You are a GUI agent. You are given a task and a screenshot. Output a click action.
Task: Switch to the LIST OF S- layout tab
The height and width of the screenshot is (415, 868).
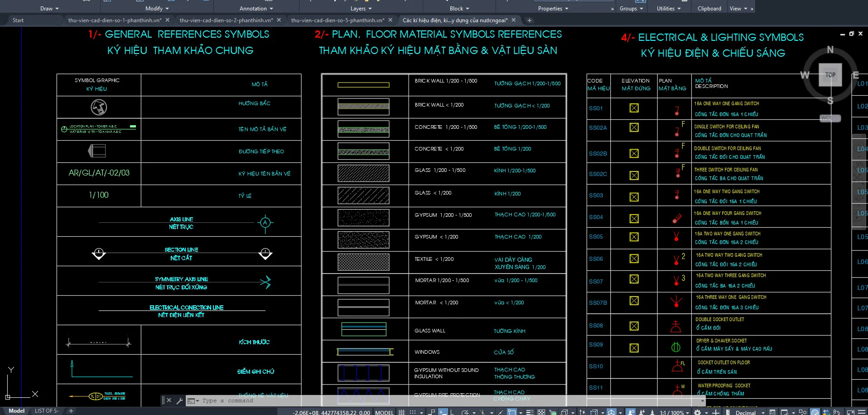click(x=47, y=411)
